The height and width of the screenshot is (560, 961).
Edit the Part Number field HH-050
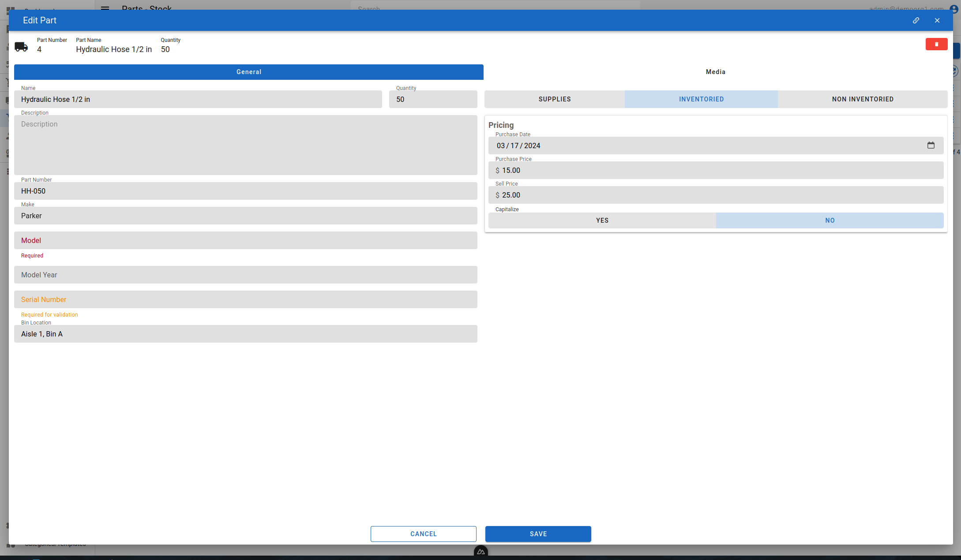coord(246,191)
